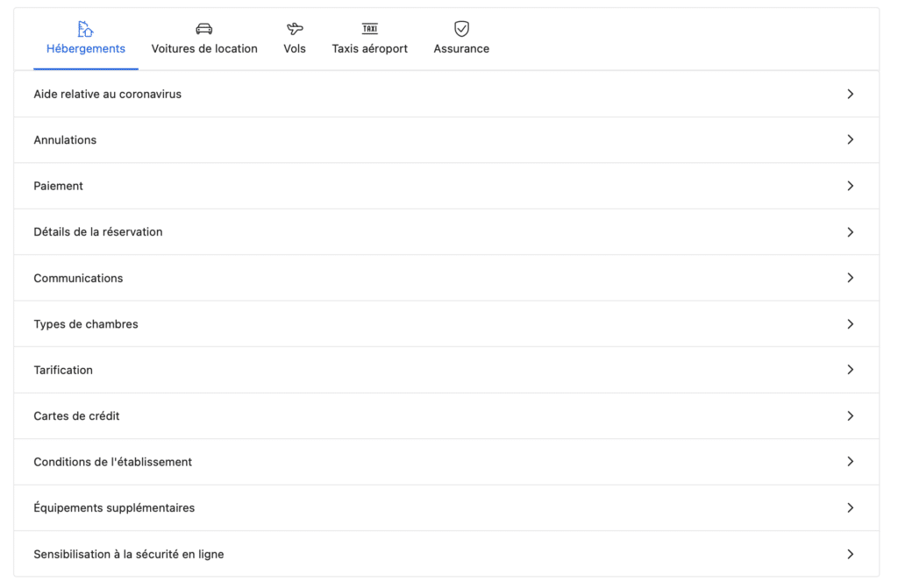898x588 pixels.
Task: Expand the Tarification row arrow
Action: point(850,370)
